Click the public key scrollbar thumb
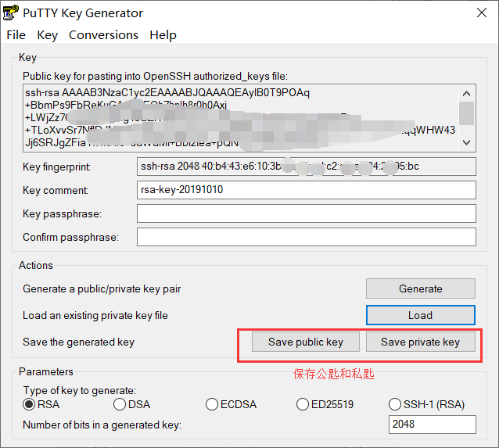Viewport: 499px width, 448px height. click(466, 113)
